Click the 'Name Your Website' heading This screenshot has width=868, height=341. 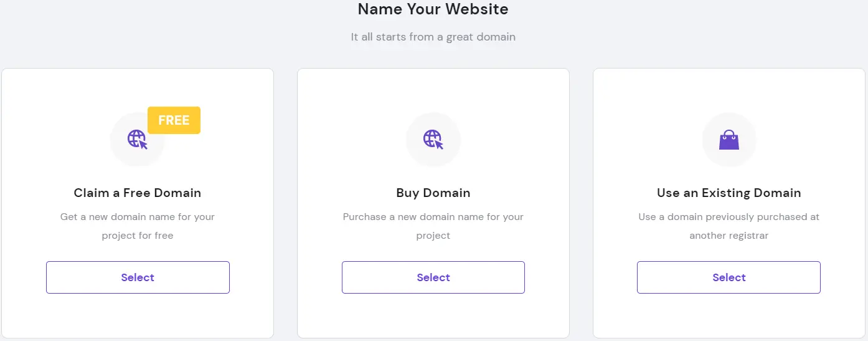(433, 9)
